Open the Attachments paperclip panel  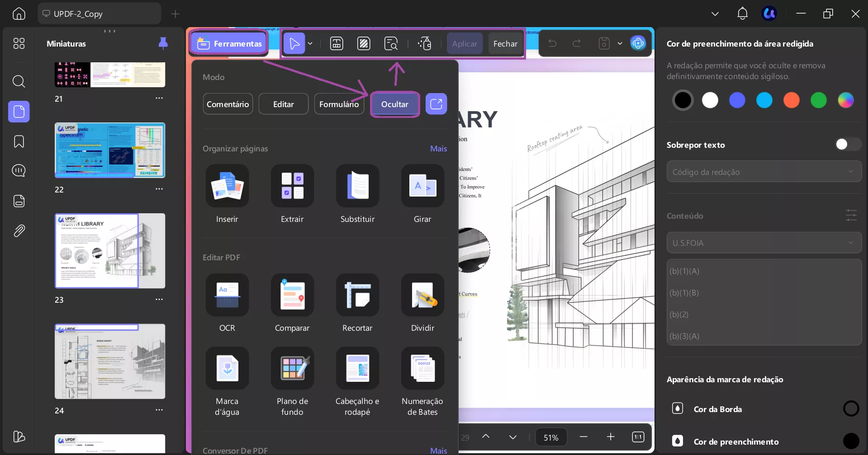coord(19,231)
